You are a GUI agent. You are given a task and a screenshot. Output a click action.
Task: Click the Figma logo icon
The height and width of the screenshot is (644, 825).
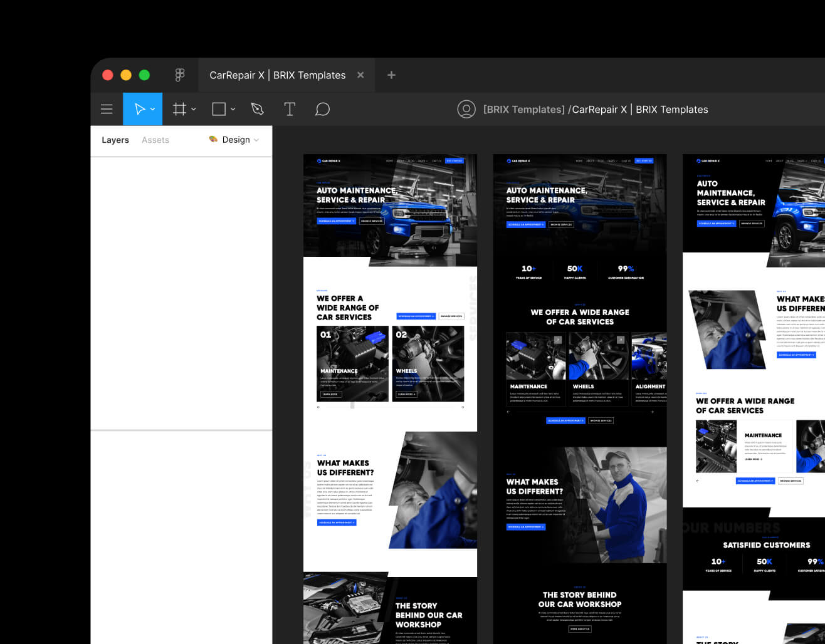180,75
